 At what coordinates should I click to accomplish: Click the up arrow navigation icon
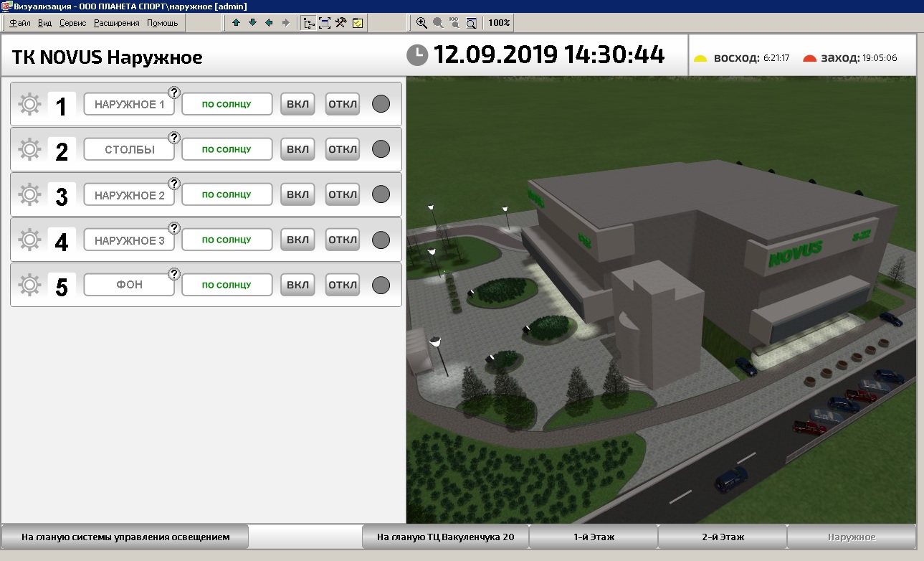coord(236,23)
